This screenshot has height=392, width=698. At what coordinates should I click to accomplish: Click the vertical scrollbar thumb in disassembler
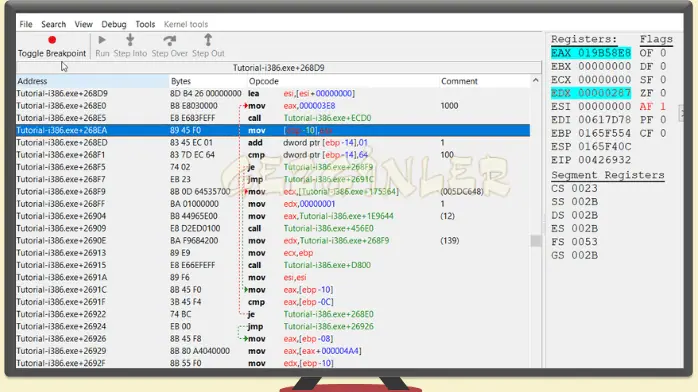click(x=536, y=241)
